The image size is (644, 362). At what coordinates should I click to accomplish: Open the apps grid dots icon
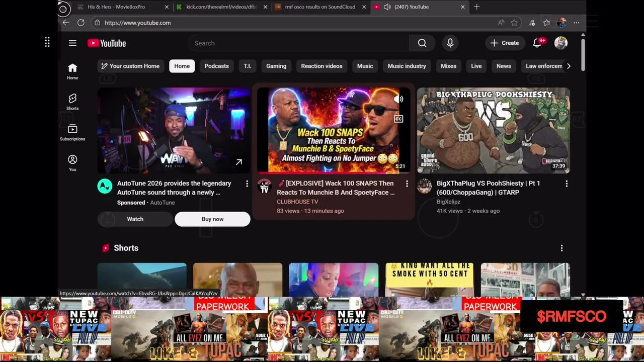[47, 43]
